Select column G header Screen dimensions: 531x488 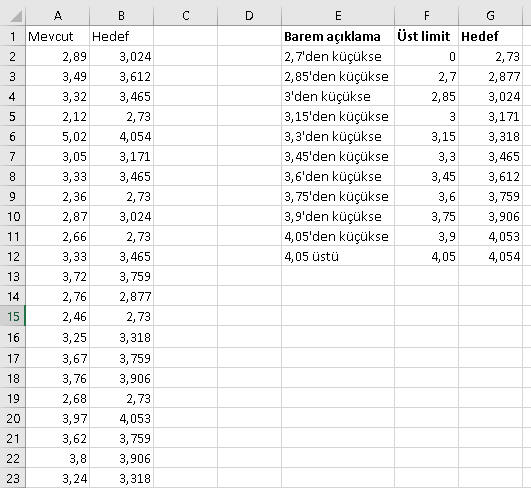[490, 16]
